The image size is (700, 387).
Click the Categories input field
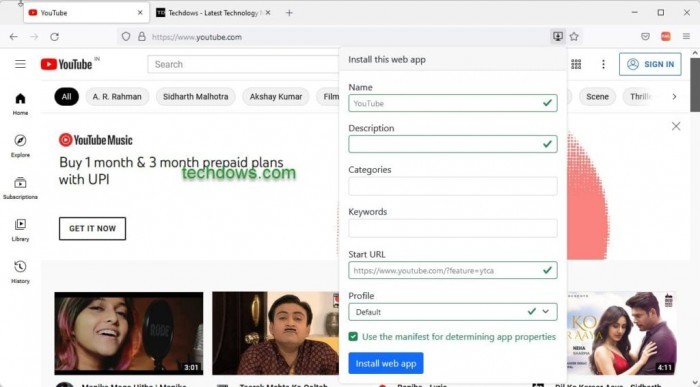453,186
